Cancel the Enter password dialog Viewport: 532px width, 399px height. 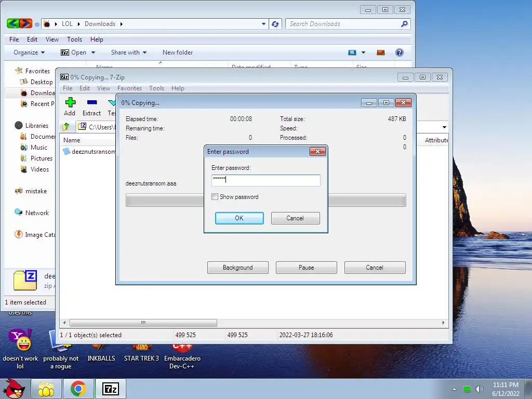[295, 218]
